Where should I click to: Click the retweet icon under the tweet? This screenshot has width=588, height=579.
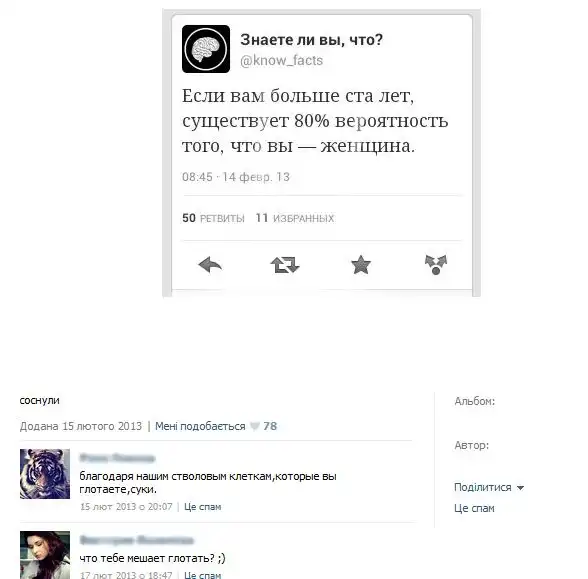click(x=285, y=265)
